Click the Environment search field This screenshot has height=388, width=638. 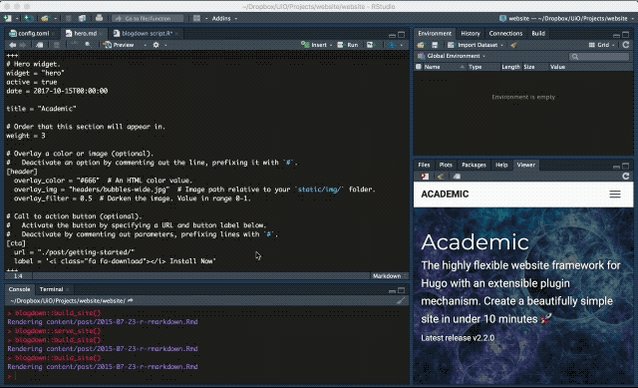(x=599, y=56)
